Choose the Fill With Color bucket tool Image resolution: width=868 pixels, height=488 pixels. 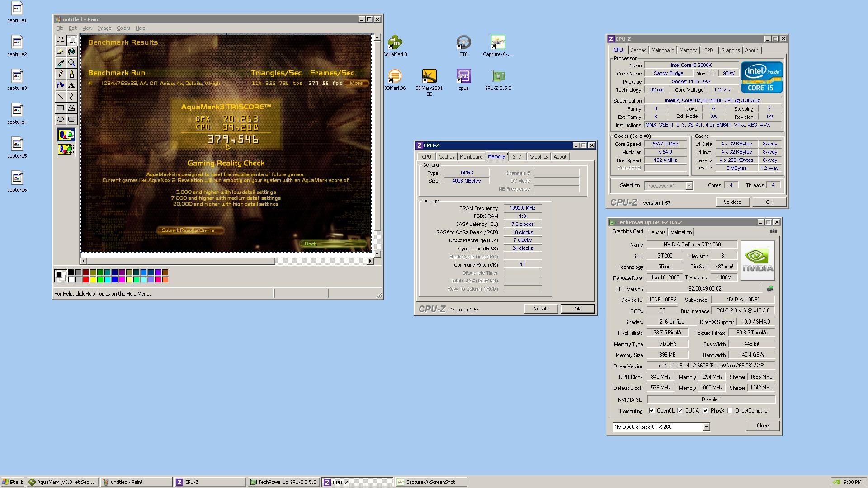coord(71,52)
